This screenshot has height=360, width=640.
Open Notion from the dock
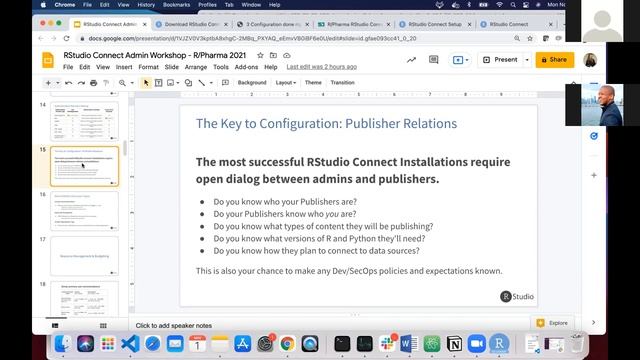(x=454, y=344)
